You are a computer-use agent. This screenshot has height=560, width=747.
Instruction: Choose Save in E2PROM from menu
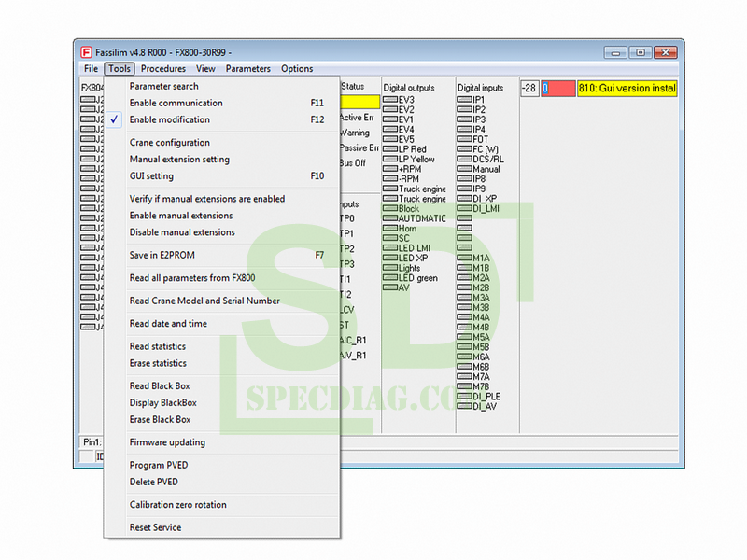[162, 255]
